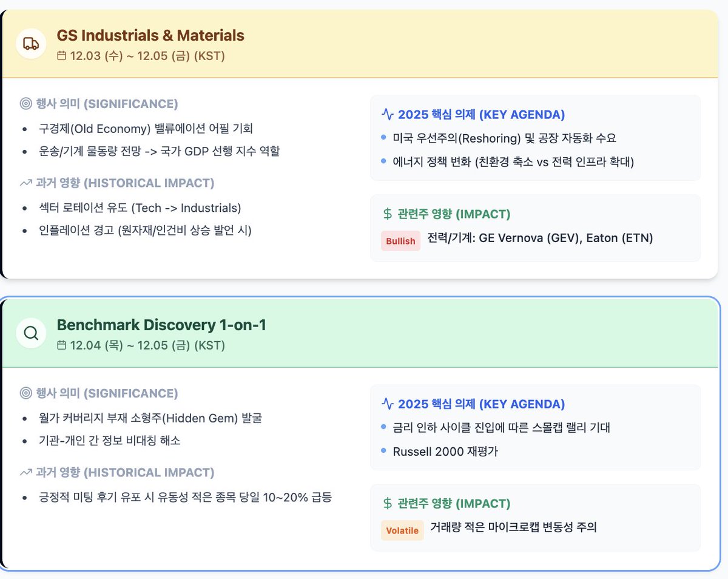Click the text 운송/기계 물동량 전망 GDP 선행 지수

158,151
